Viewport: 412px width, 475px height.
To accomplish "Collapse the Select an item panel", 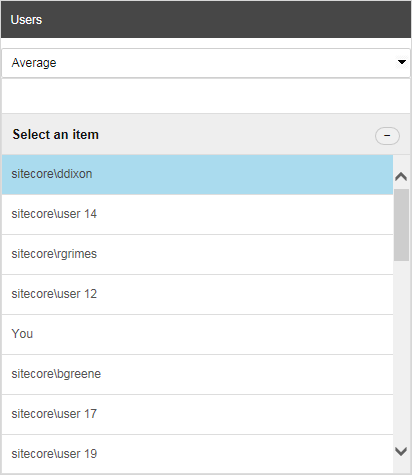I will point(387,136).
